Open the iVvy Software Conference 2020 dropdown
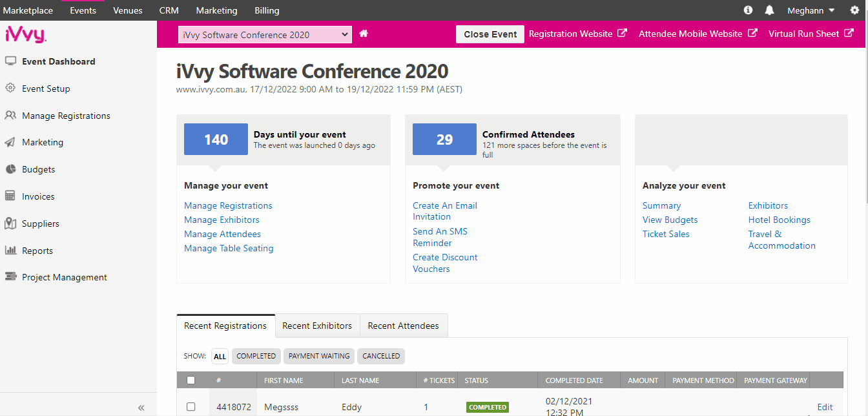This screenshot has width=868, height=416. coord(265,35)
